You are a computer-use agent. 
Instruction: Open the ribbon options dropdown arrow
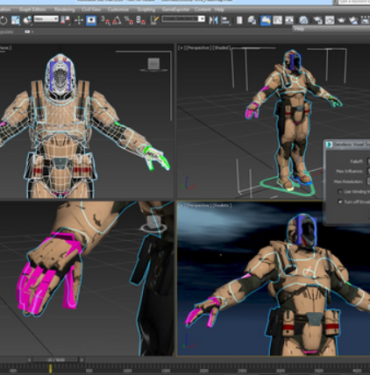pos(33,32)
